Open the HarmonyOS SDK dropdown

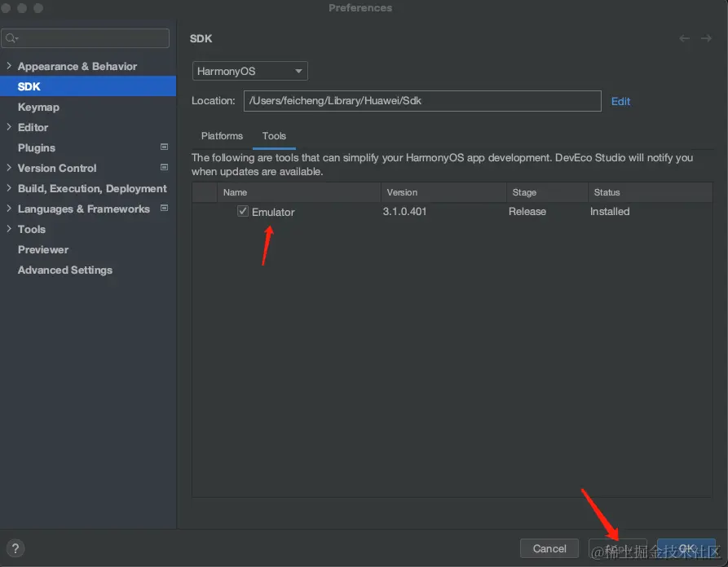coord(249,71)
